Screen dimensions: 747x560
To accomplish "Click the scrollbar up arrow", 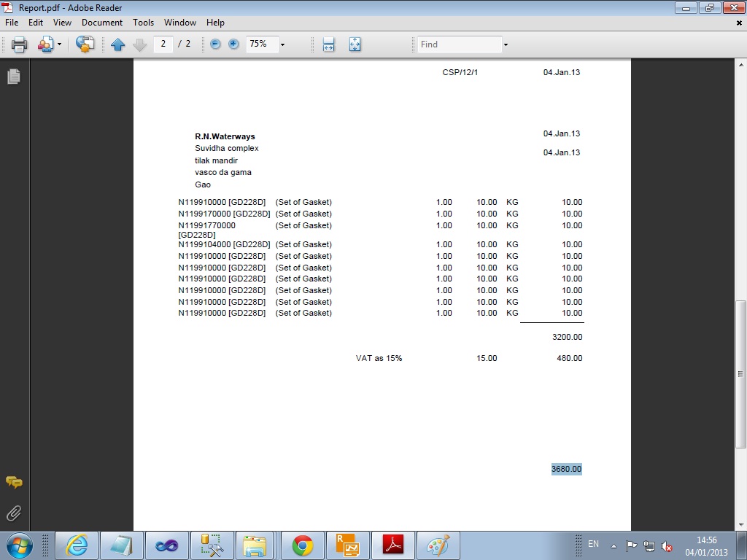I will click(740, 64).
